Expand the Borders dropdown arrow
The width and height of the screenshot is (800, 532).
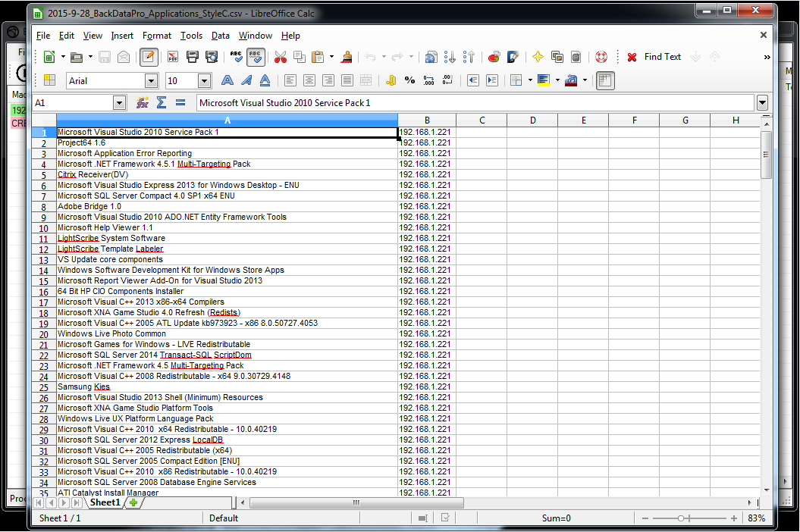pos(530,80)
